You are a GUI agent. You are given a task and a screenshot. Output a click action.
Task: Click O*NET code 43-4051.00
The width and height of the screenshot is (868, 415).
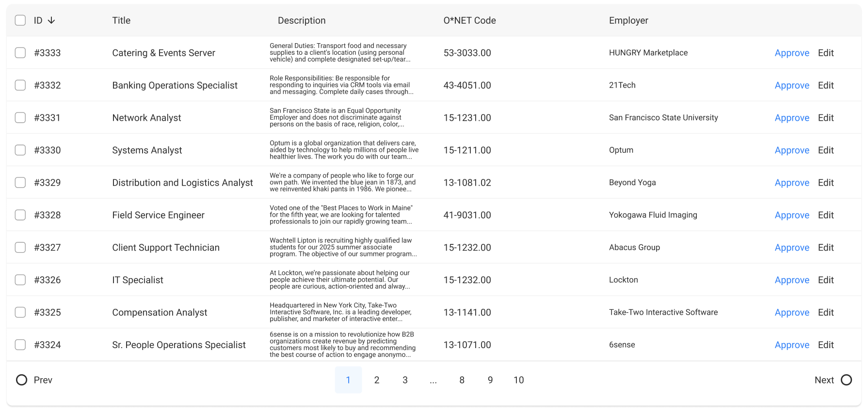(467, 85)
